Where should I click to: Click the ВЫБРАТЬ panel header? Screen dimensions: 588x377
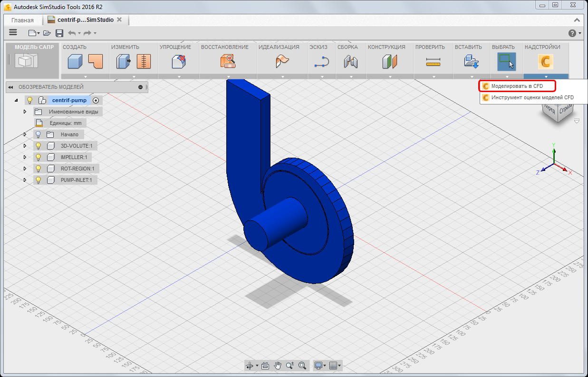(503, 47)
